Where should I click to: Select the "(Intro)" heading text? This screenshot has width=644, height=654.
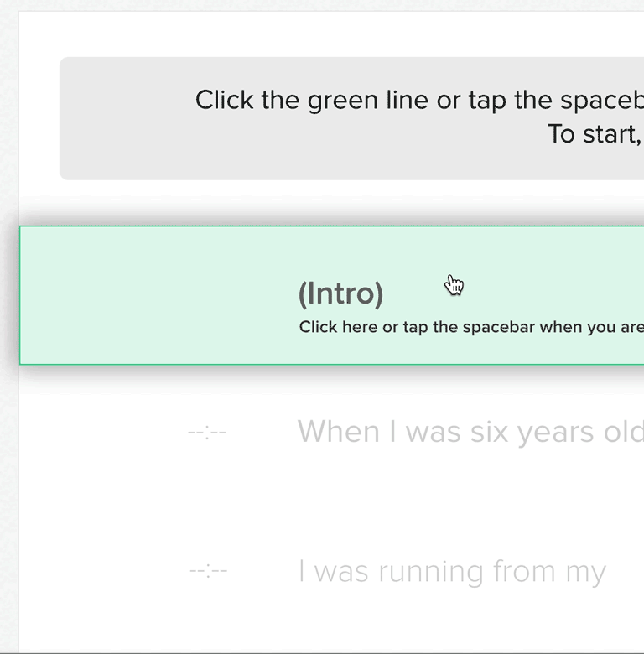point(340,293)
